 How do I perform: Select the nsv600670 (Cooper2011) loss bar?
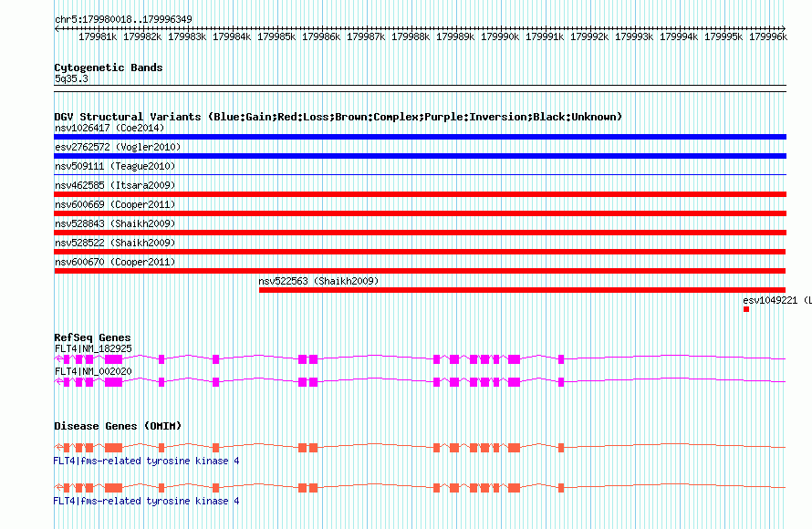(420, 271)
